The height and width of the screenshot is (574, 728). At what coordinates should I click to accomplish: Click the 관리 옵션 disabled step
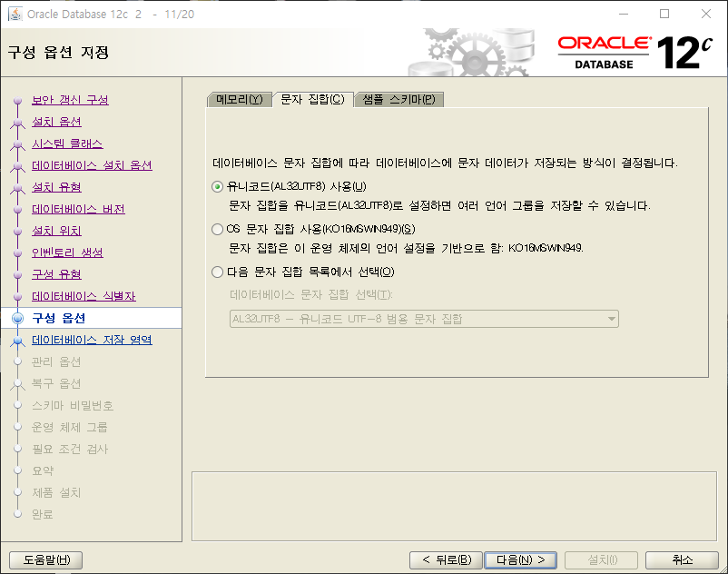click(56, 361)
